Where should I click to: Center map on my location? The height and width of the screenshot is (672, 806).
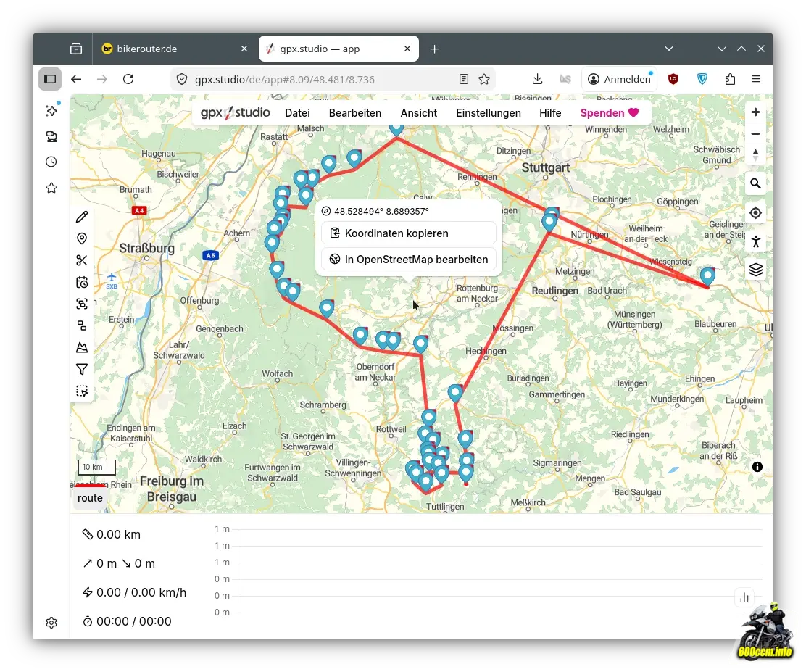(x=755, y=213)
